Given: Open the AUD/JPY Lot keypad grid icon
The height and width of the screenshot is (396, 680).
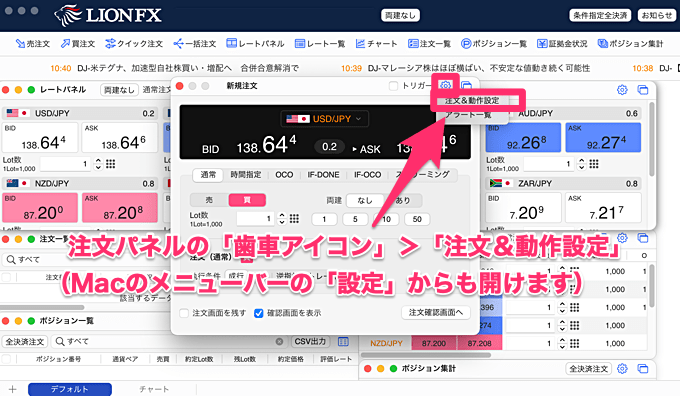Looking at the screenshot, I should click(594, 164).
